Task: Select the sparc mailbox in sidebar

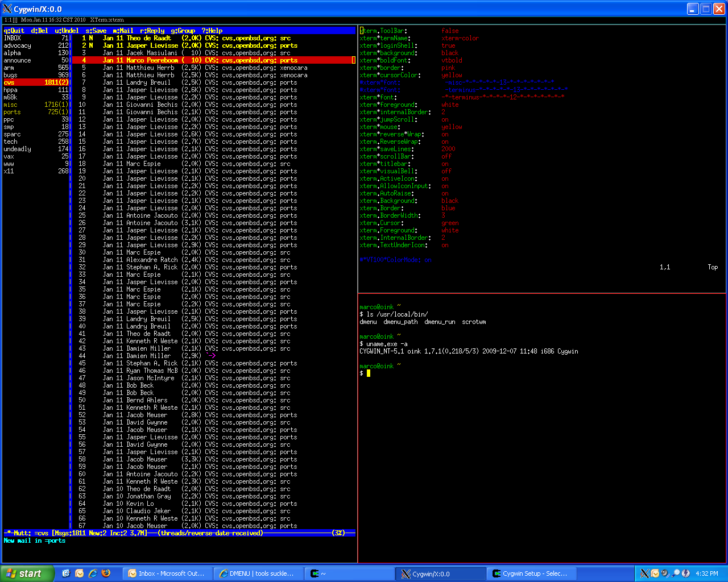Action: (x=36, y=134)
